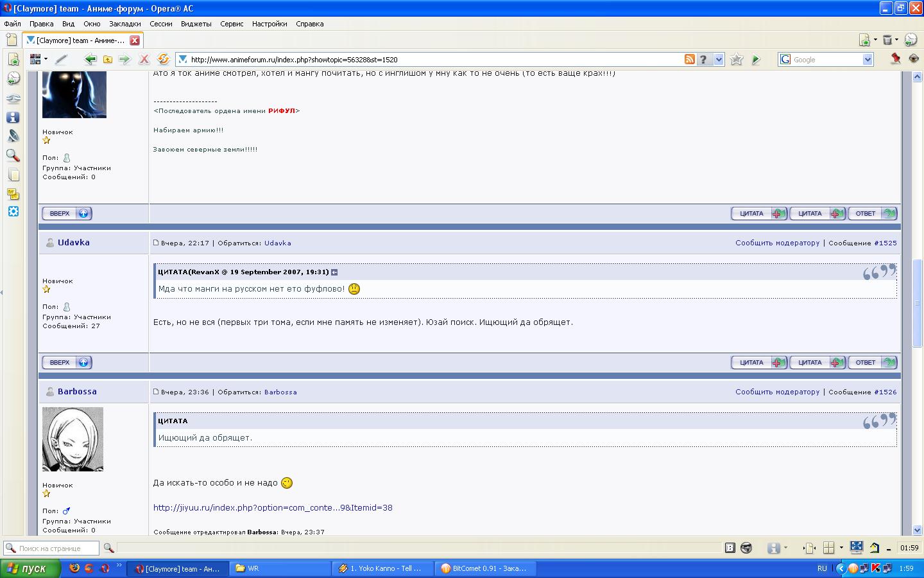Open the Вид menu
Image resolution: width=924 pixels, height=578 pixels.
[69, 24]
